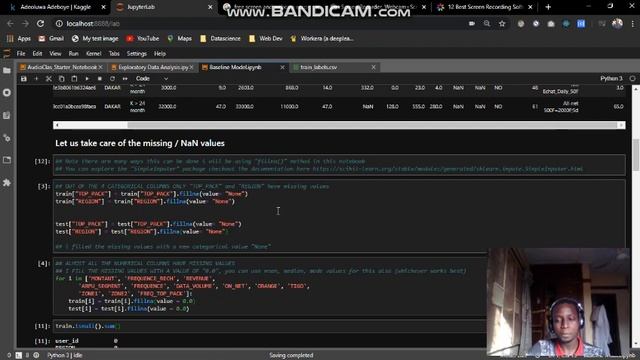Switch to the AudioClas_Starter_Notebook tab

pyautogui.click(x=62, y=67)
